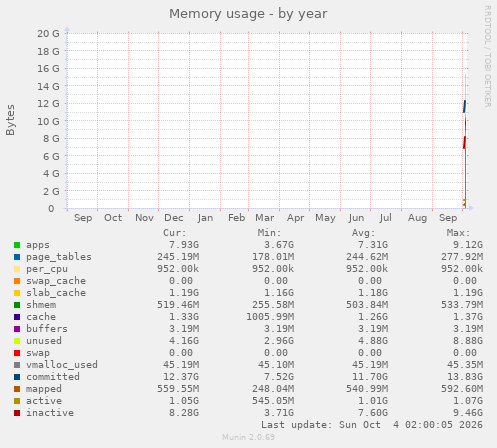Click page_tables current value 245.19M
This screenshot has height=448, width=497.
tap(178, 257)
